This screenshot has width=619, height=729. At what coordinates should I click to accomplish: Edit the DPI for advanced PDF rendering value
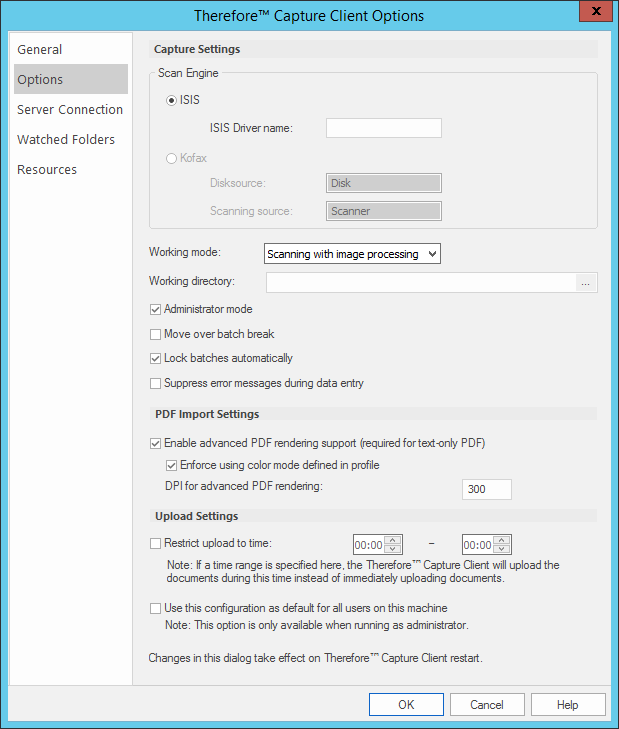(x=486, y=489)
